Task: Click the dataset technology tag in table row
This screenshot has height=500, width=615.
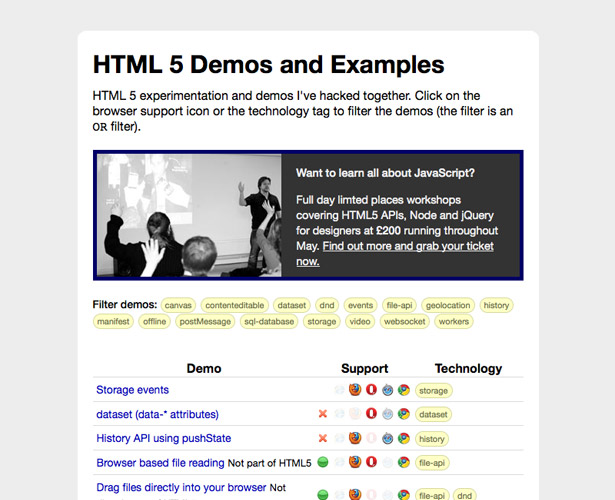Action: (x=433, y=415)
